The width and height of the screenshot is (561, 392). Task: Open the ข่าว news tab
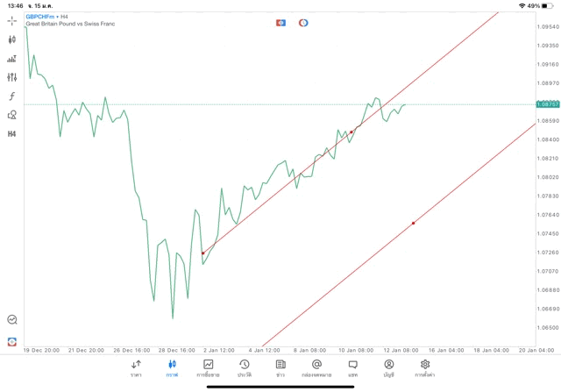tap(280, 368)
